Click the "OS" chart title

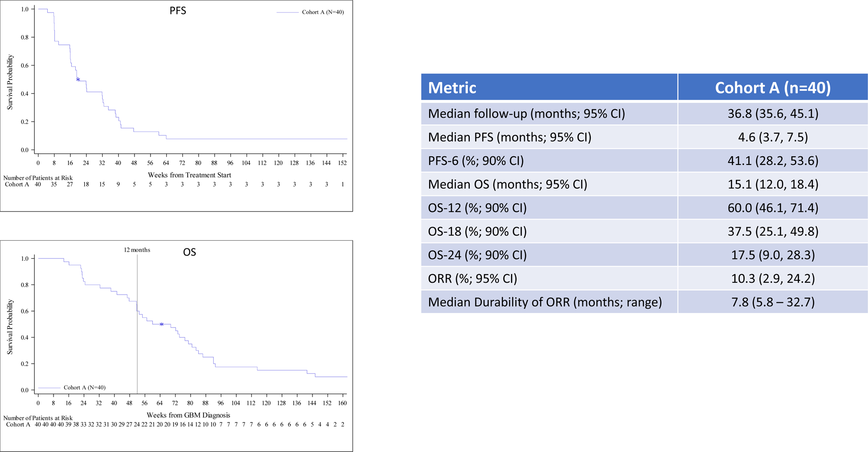190,252
